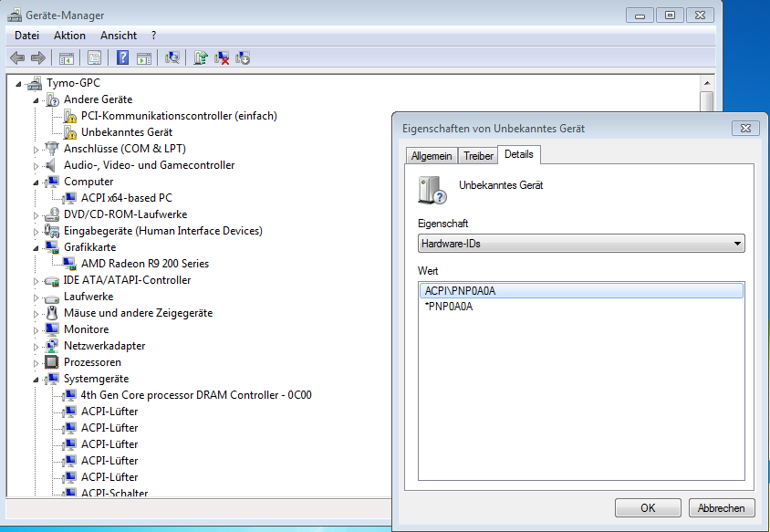Close the Eigenschaften dialog
The image size is (770, 532).
[x=745, y=129]
